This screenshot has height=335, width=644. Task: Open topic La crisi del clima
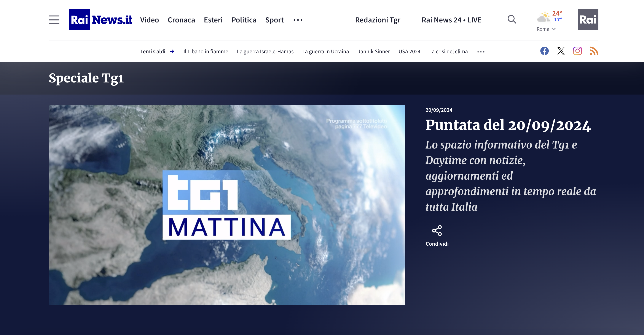[448, 51]
